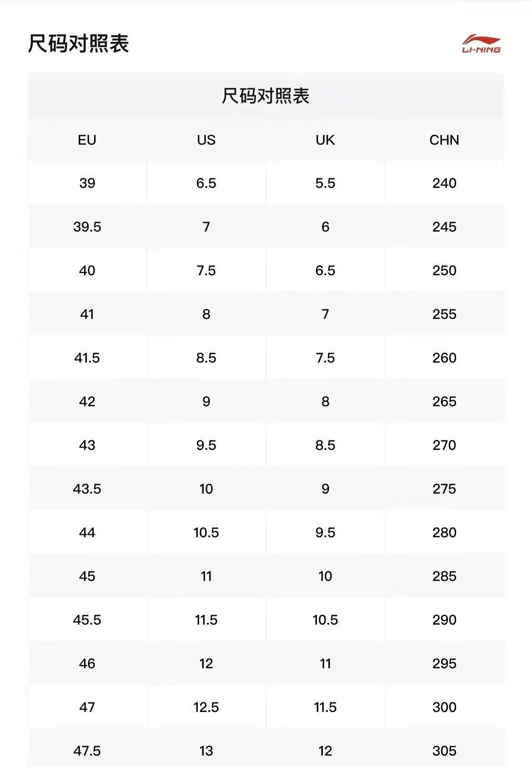Click the EU size 47.5 cell
The height and width of the screenshot is (767, 532).
pos(87,751)
